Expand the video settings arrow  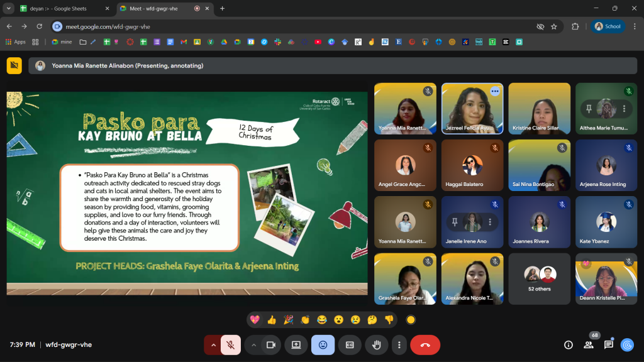coord(254,344)
